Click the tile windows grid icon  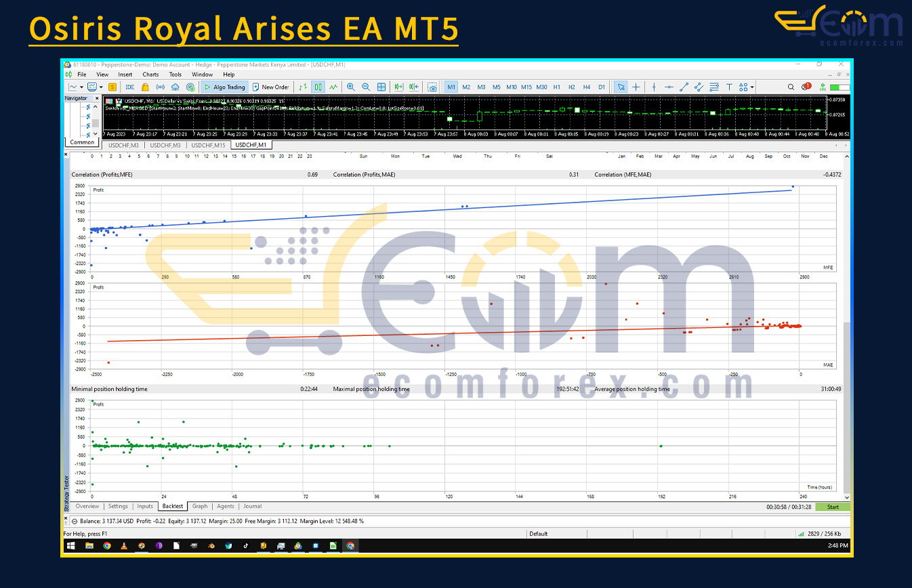[x=381, y=87]
